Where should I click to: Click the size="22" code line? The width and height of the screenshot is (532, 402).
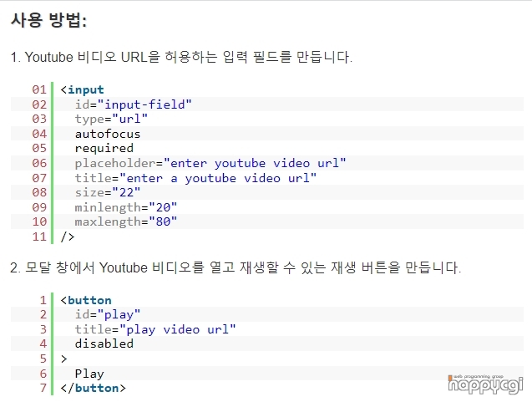tap(108, 192)
